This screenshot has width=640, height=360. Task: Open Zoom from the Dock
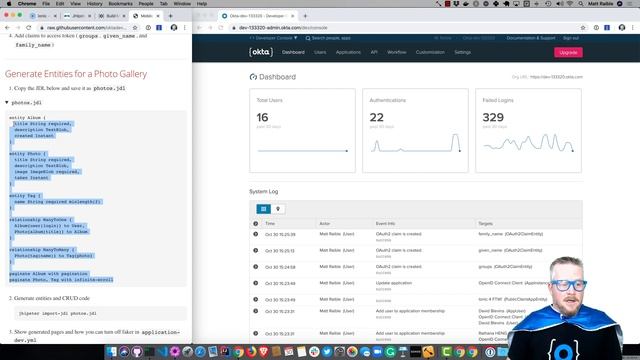tap(377, 351)
